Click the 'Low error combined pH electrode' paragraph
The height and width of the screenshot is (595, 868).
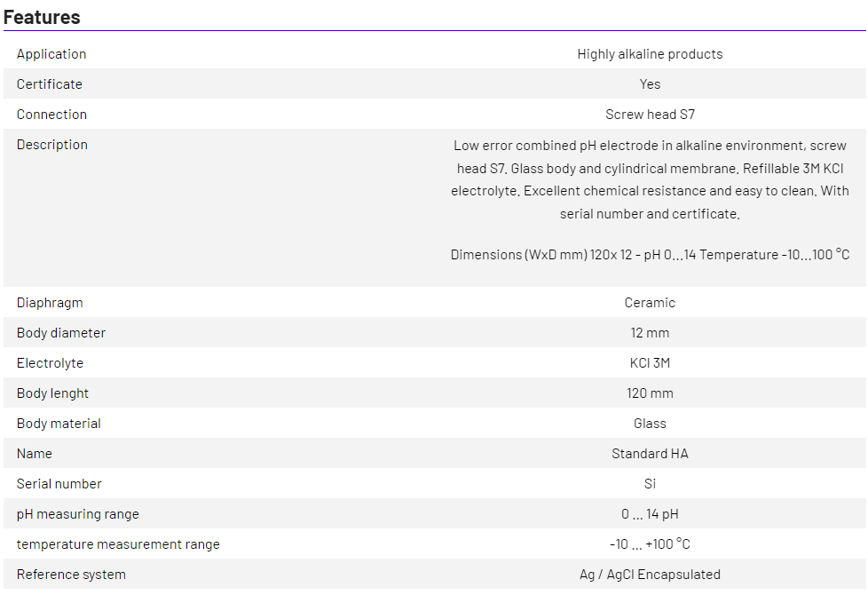(x=650, y=179)
